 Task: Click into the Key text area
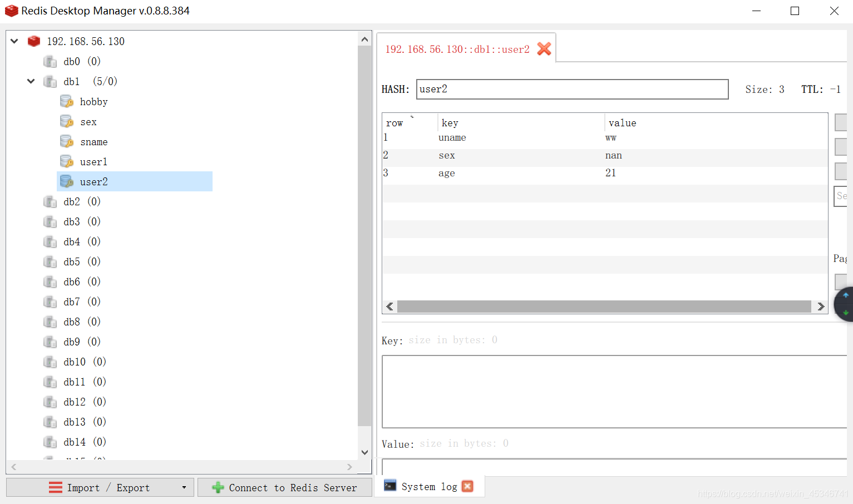[x=614, y=392]
